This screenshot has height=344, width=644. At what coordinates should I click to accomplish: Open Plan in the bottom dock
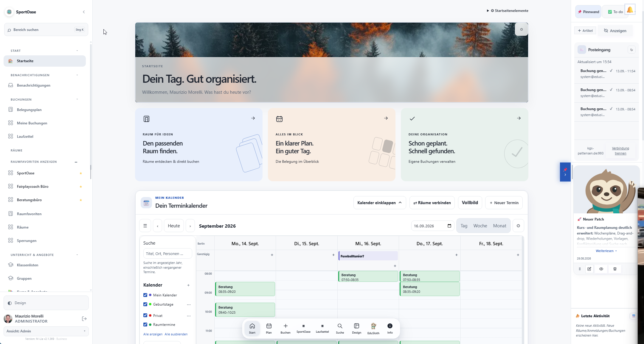(269, 329)
